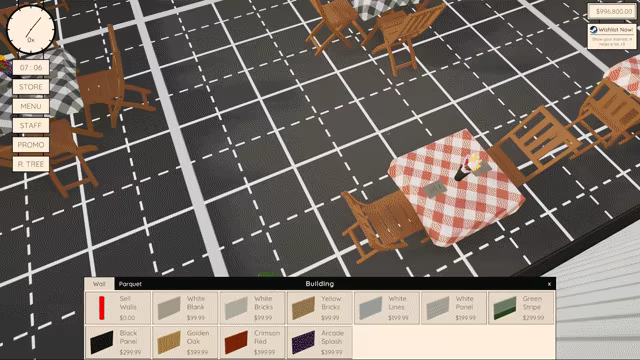The height and width of the screenshot is (360, 640).
Task: Click the Wishlist Now Steam button
Action: (x=612, y=36)
